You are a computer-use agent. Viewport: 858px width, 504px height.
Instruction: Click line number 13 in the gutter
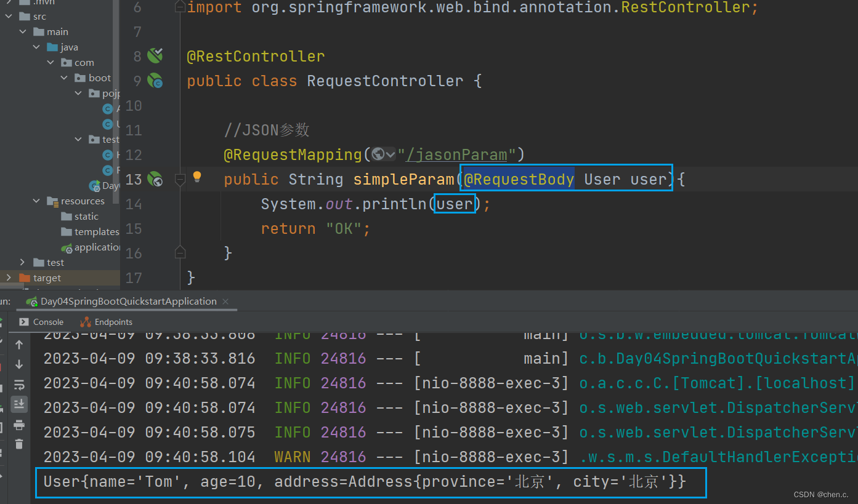(133, 179)
